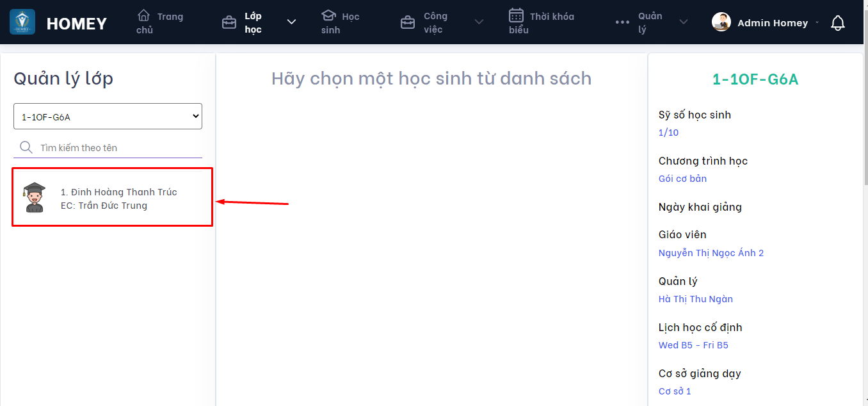Click the briefcase icon beside Công việc

coord(407,21)
